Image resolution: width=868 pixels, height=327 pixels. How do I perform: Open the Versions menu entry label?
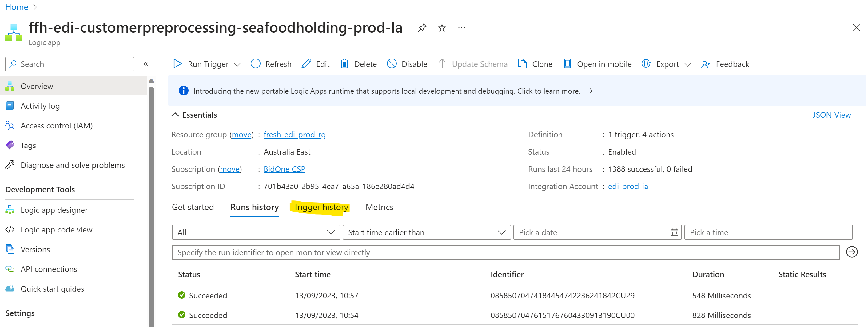(x=35, y=249)
